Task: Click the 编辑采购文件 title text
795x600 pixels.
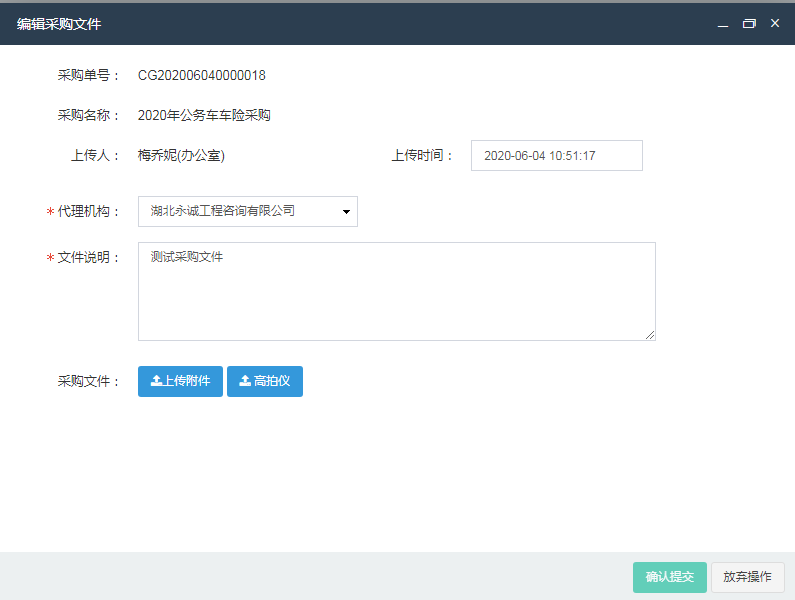Action: pyautogui.click(x=59, y=24)
